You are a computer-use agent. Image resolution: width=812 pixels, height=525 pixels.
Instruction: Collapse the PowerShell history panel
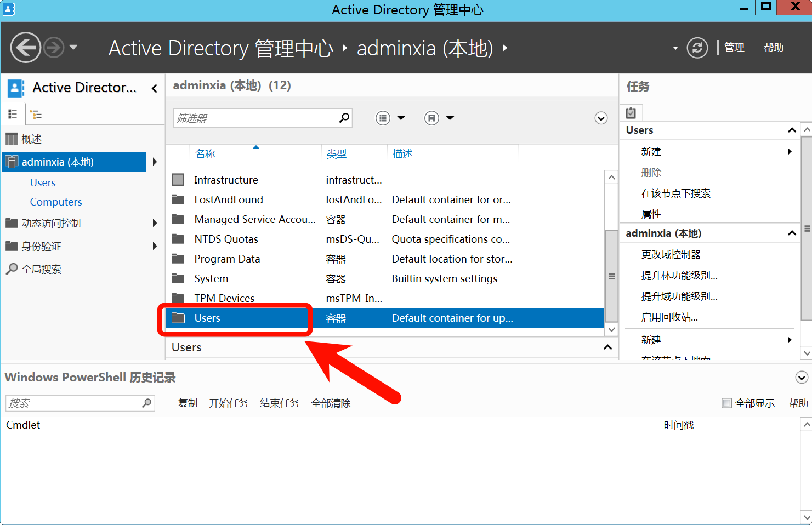801,378
